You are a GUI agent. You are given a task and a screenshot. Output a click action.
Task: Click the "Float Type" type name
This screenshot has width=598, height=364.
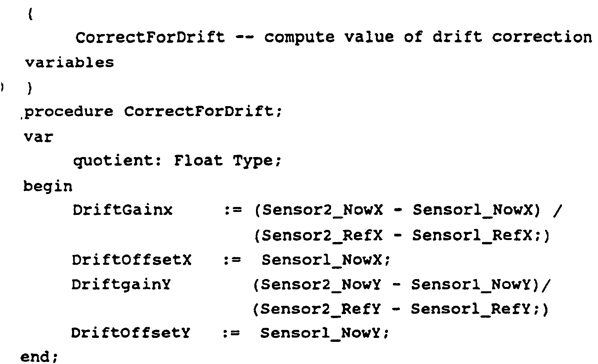[223, 161]
